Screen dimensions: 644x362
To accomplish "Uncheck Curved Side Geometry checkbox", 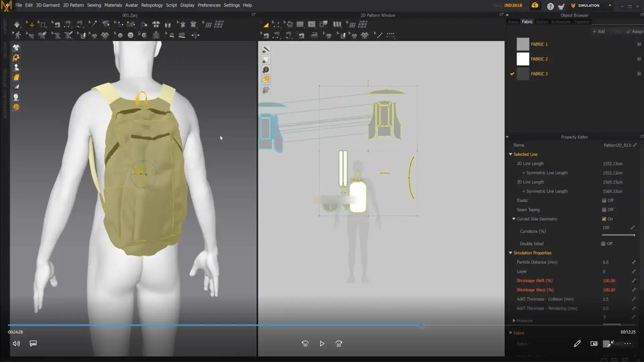I will [x=604, y=219].
